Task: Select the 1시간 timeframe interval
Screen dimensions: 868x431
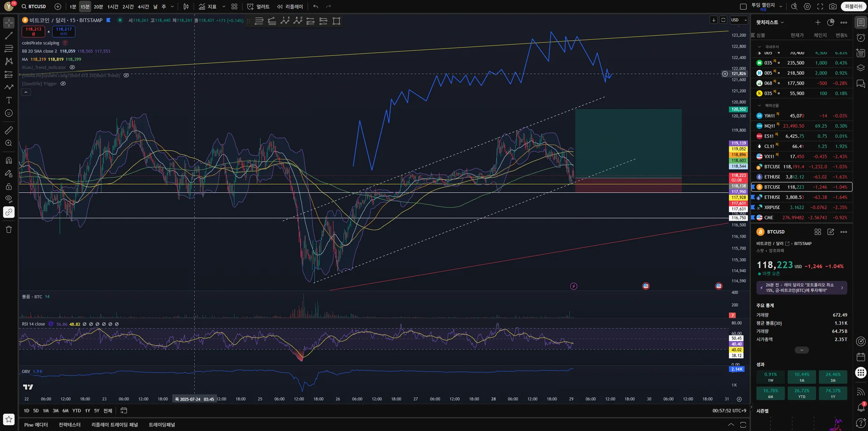Action: (113, 7)
